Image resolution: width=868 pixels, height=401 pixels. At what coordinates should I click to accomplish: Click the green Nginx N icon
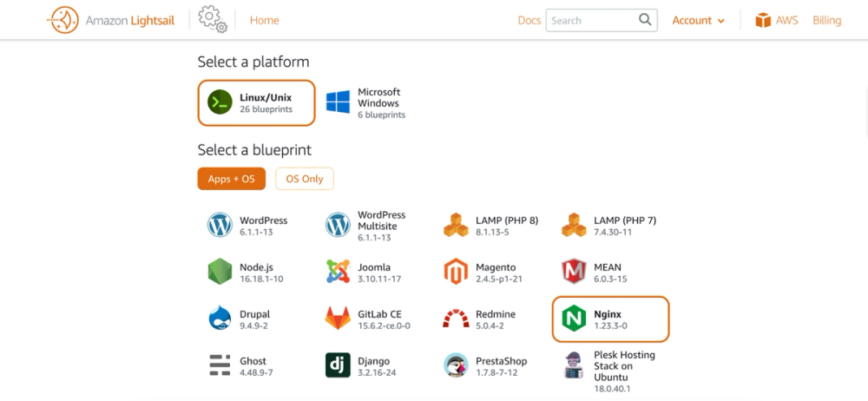click(574, 319)
